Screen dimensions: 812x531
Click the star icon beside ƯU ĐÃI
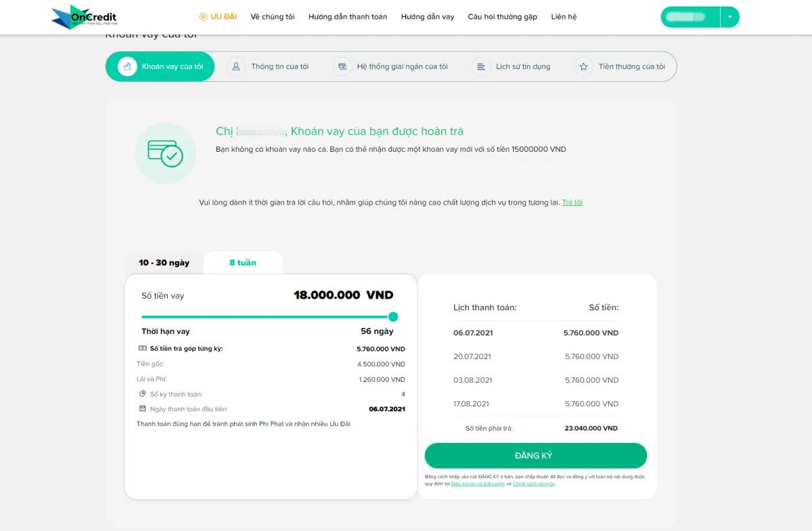tap(203, 17)
